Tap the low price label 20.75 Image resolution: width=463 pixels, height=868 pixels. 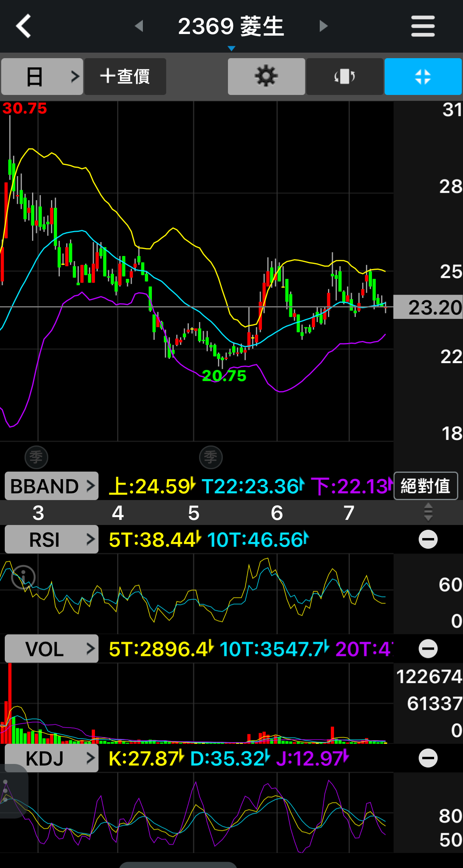(224, 376)
